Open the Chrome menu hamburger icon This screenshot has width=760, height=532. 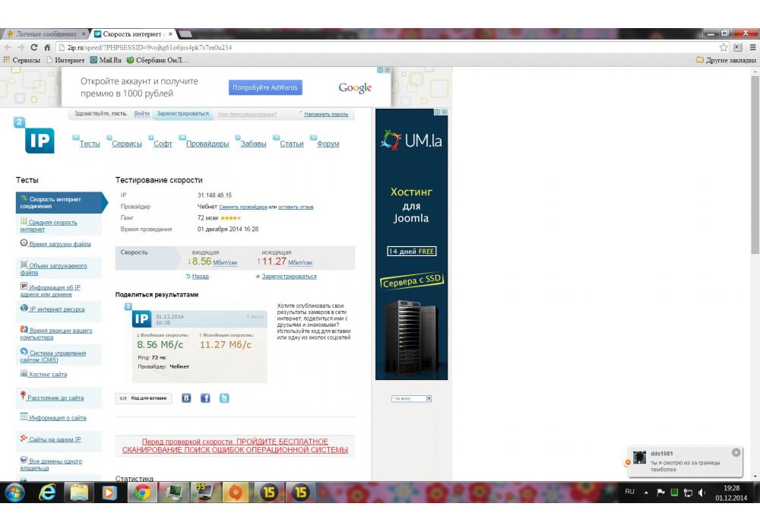click(752, 47)
